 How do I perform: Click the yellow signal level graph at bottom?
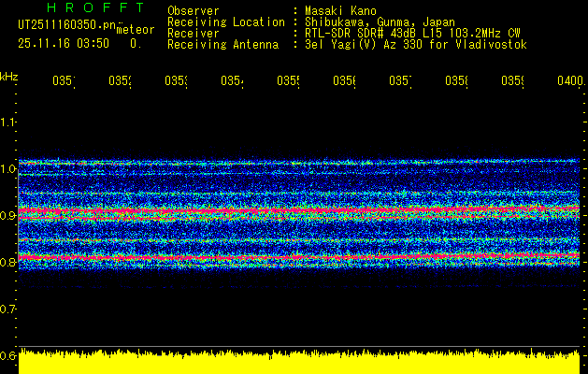pos(299,364)
